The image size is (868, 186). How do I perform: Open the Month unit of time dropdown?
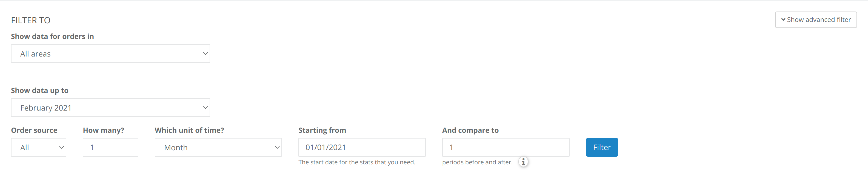218,147
